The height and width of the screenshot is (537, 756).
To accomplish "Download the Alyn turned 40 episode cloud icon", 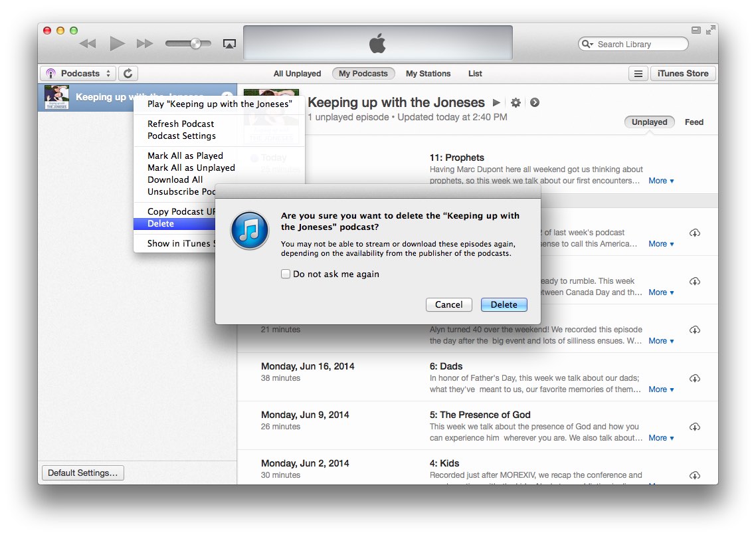I will click(694, 330).
